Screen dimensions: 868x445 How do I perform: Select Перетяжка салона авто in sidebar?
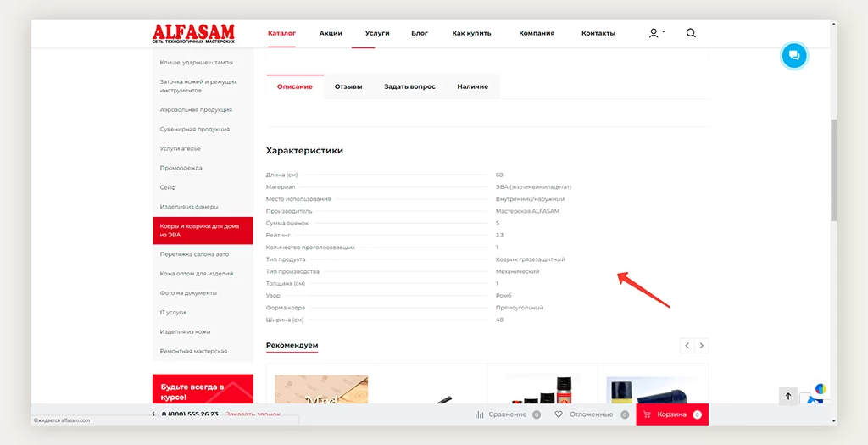pos(194,254)
